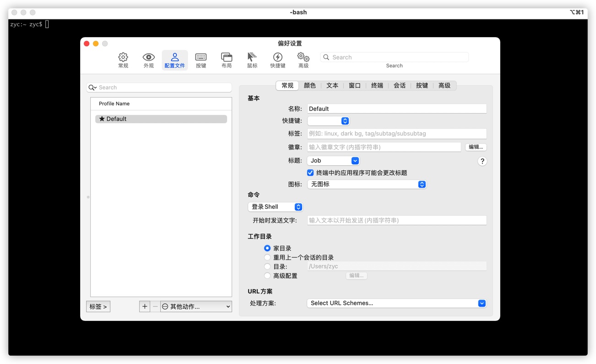Open the 图标 dropdown showing 无图标
Image resolution: width=596 pixels, height=364 pixels.
tap(367, 184)
